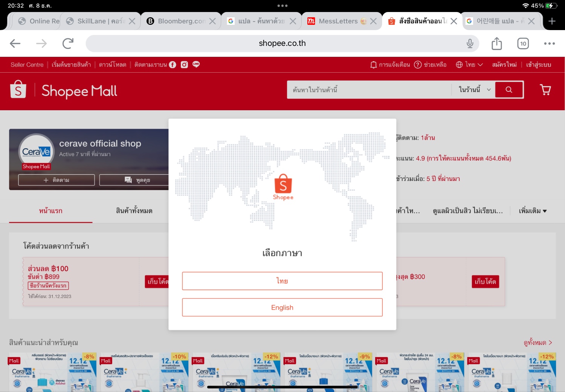Reload the shopee.co.th page

[x=68, y=44]
